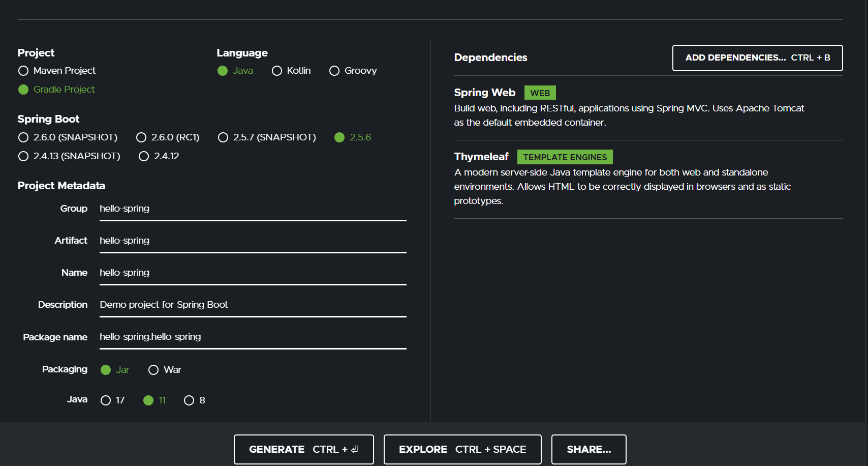Select Spring Boot 2.6.0 (RC1)
This screenshot has height=466, width=868.
coord(168,137)
